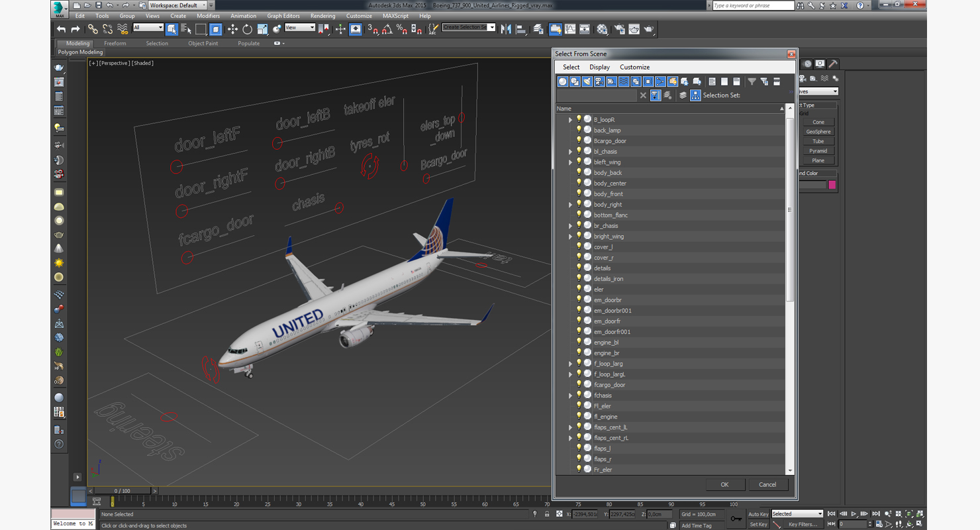This screenshot has width=980, height=530.
Task: Switch to the Object Paint ribbon tab
Action: point(203,43)
